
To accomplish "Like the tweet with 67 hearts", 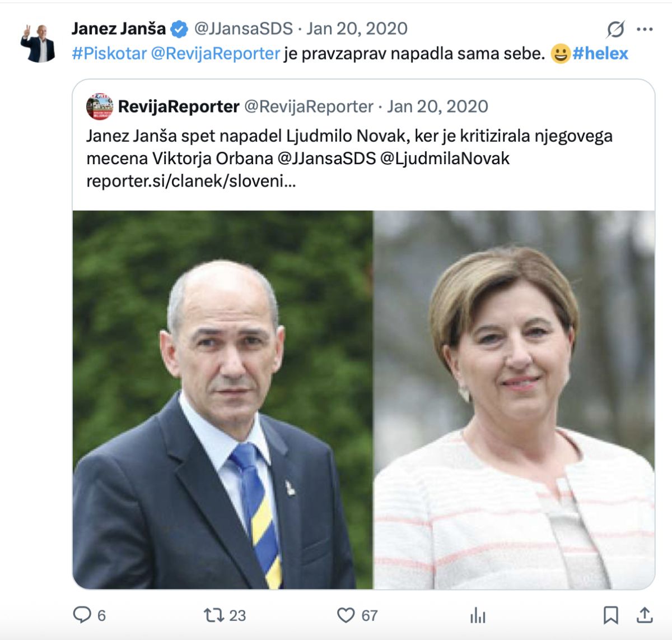I will coord(346,615).
